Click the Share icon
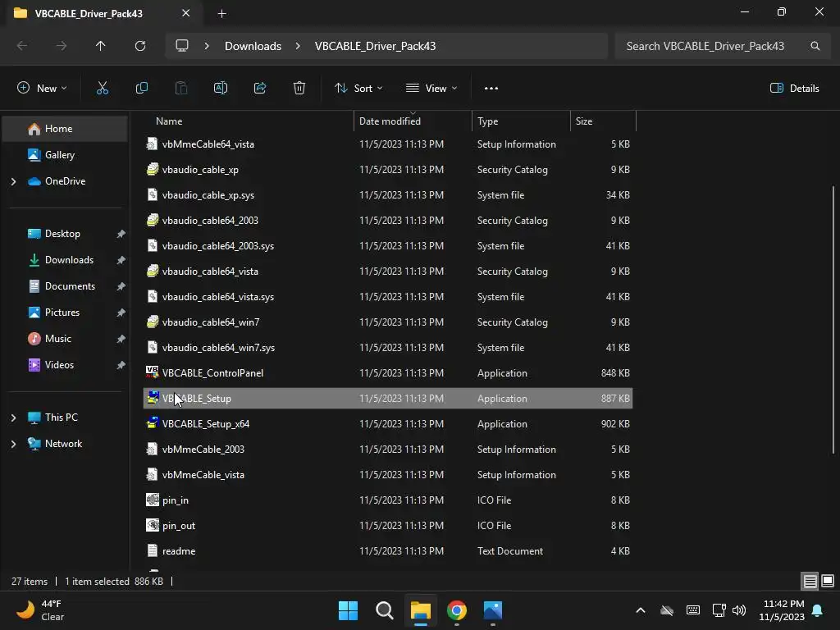 coord(260,89)
